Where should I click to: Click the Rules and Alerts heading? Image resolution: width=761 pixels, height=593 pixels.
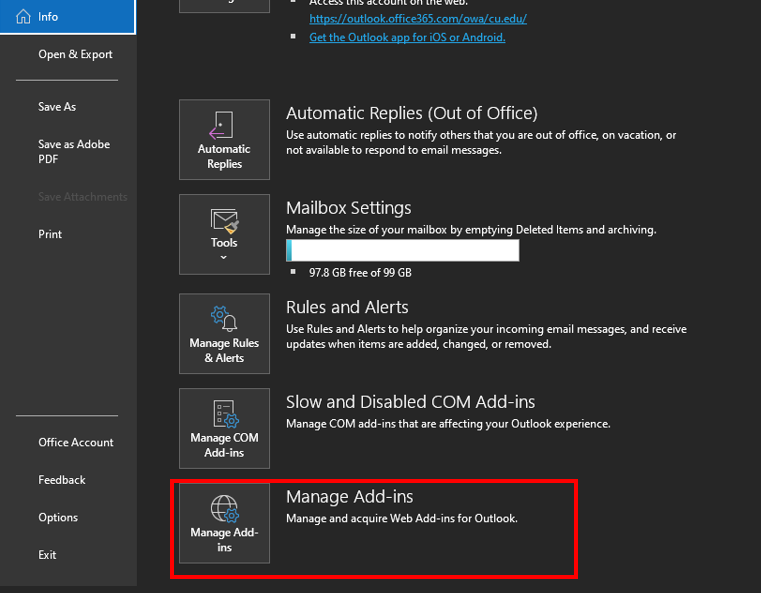(x=347, y=307)
